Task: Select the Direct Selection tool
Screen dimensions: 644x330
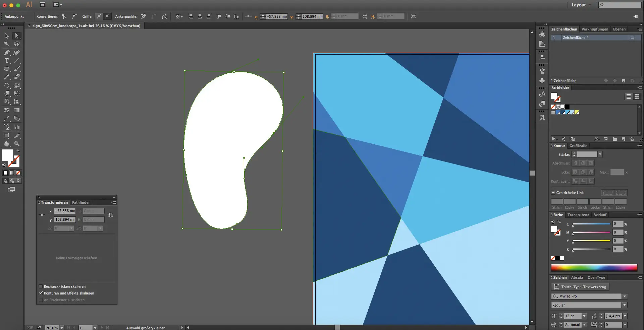Action: click(x=17, y=36)
